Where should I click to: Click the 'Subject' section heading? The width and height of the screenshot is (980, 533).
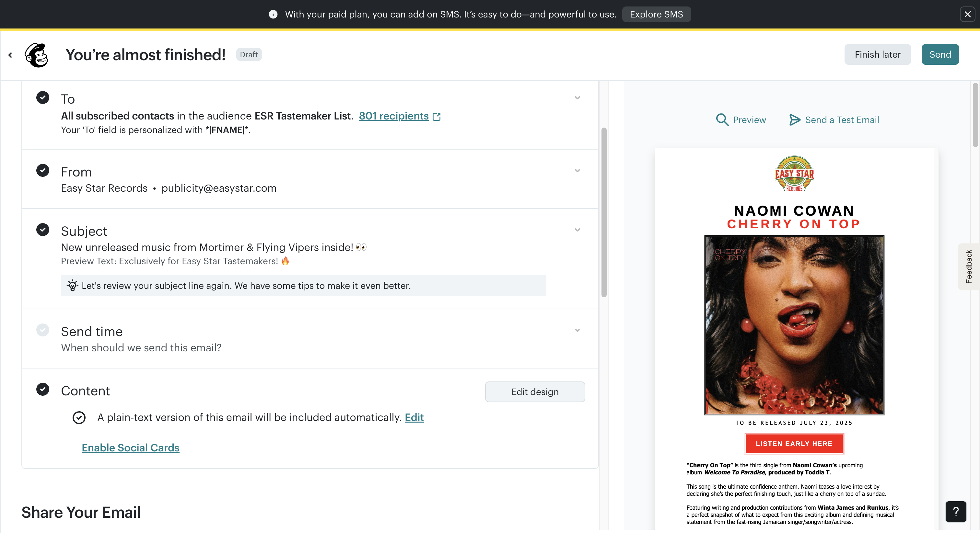pos(84,231)
